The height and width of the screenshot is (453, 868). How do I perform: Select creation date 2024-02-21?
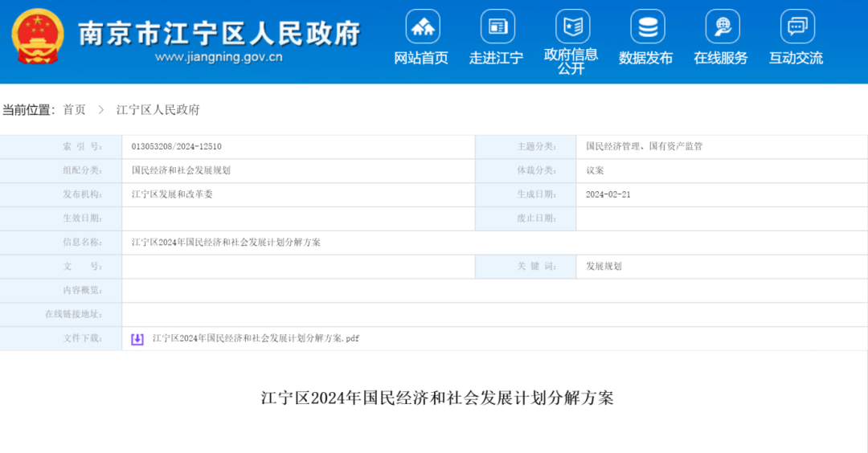pyautogui.click(x=608, y=194)
